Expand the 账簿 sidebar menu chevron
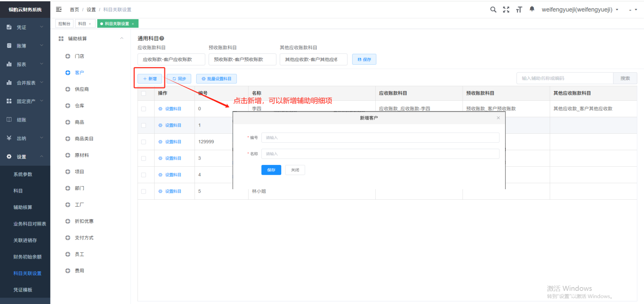Viewport: 644px width, 304px height. click(42, 45)
